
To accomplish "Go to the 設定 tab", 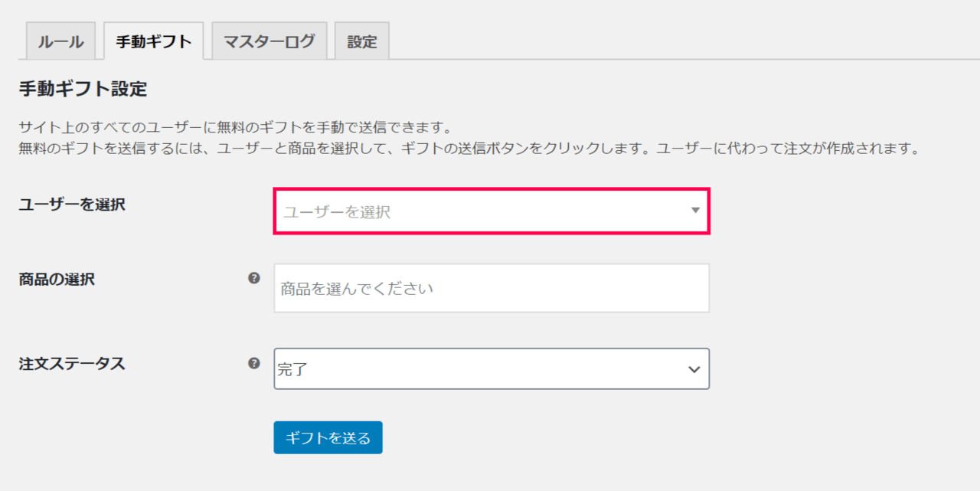I will [x=362, y=41].
